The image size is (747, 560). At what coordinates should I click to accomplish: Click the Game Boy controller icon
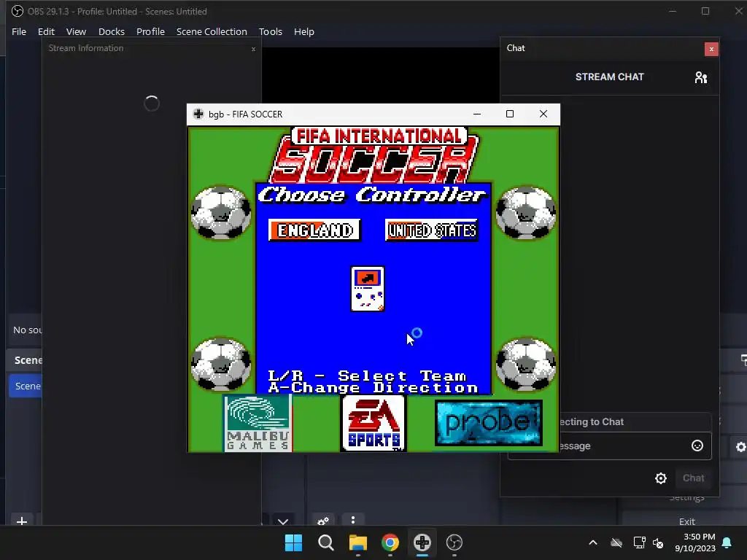coord(368,289)
